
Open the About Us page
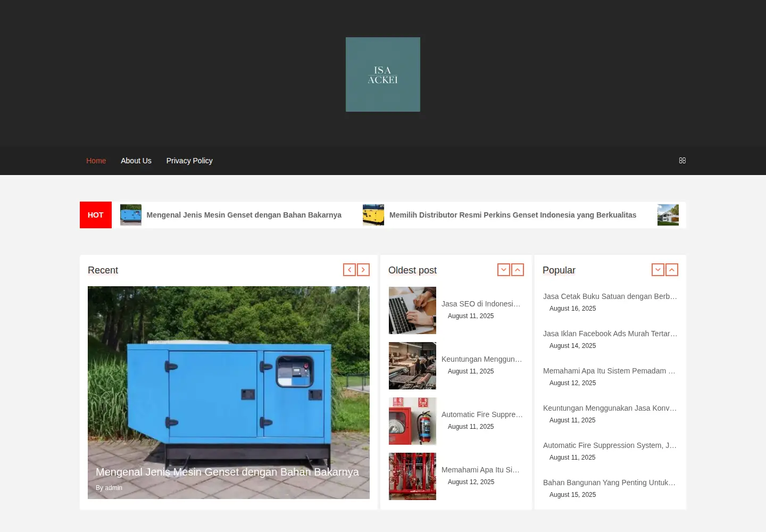136,161
